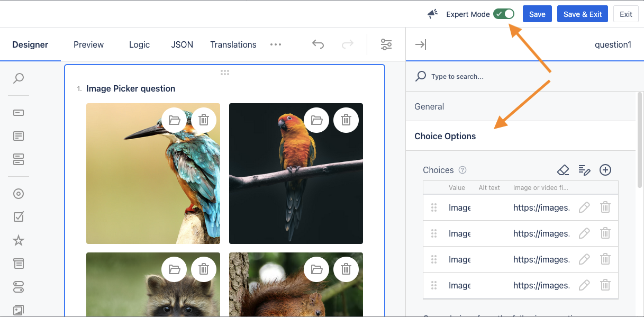Open batch edit for choices
The width and height of the screenshot is (644, 317).
[x=584, y=170]
